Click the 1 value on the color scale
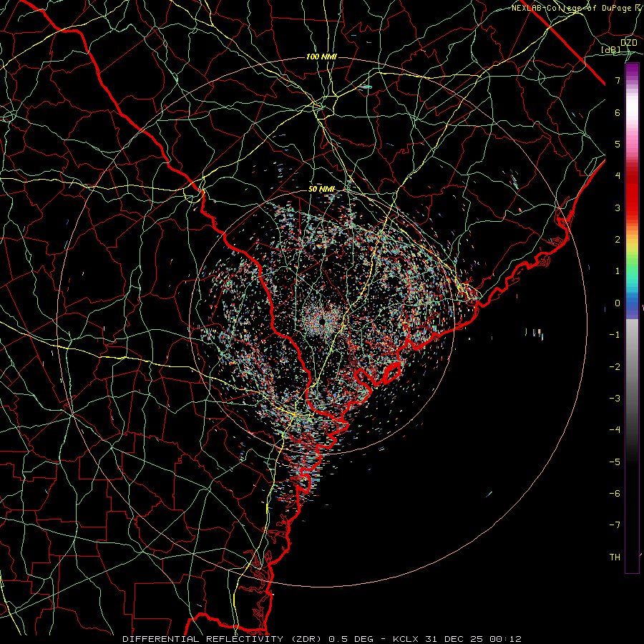Screen dimensions: 644x644 (x=618, y=271)
